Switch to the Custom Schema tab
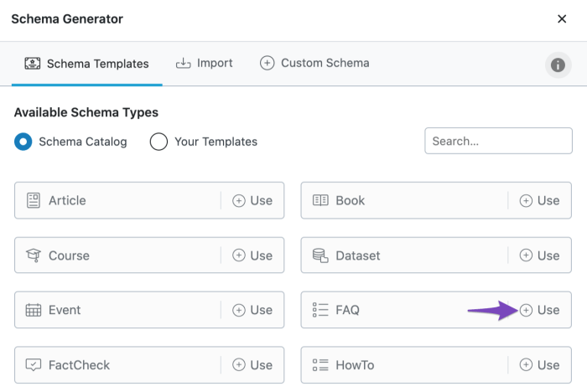 click(x=314, y=63)
